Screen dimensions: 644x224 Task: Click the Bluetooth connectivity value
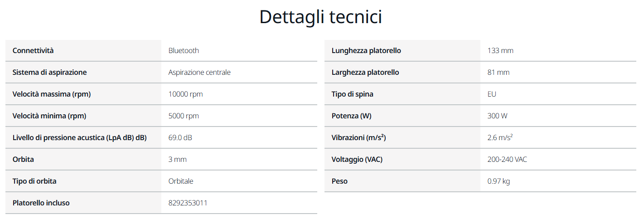(184, 51)
